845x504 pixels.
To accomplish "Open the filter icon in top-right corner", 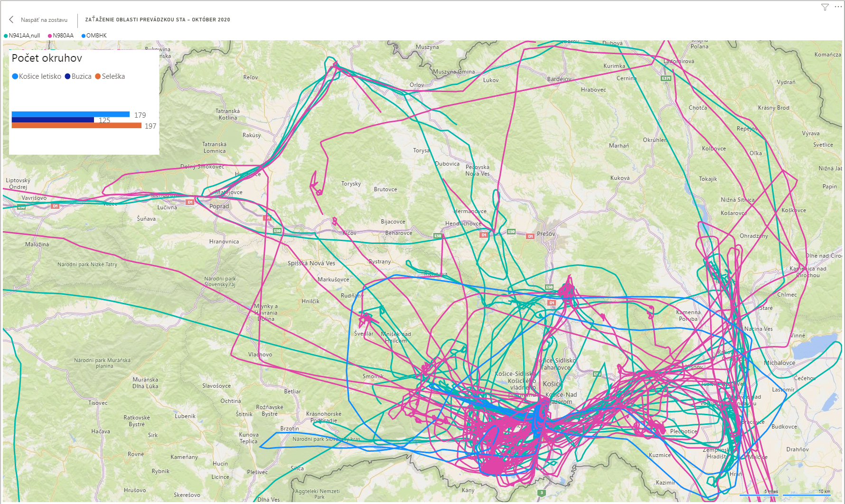I will click(825, 7).
